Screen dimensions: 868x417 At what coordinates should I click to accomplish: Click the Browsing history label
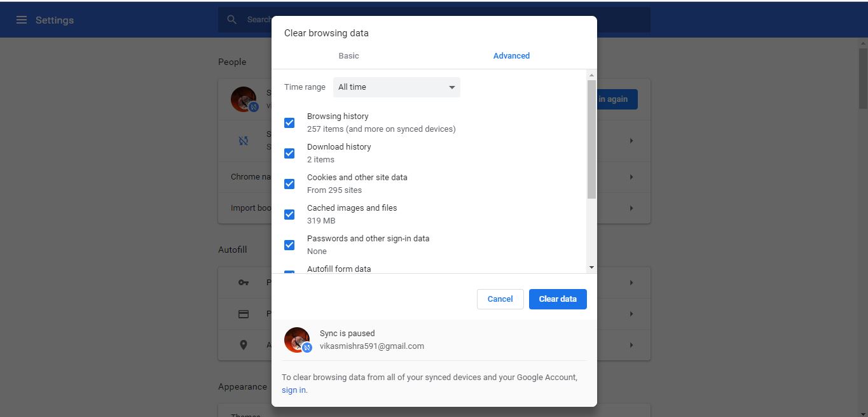point(338,117)
